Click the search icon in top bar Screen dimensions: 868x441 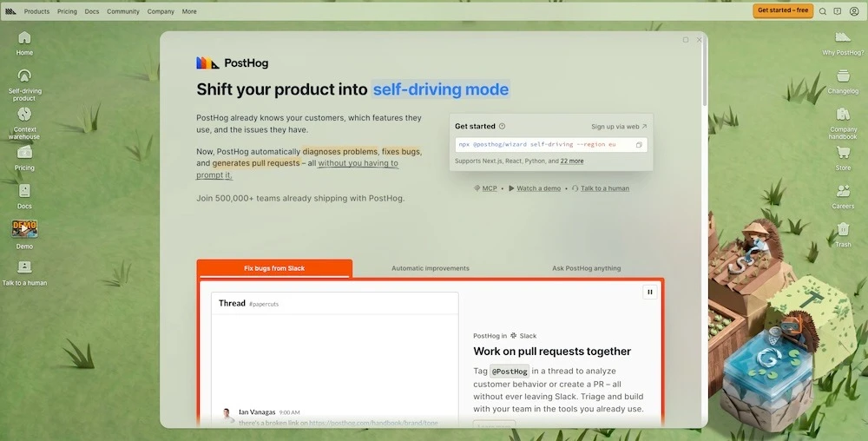(823, 11)
